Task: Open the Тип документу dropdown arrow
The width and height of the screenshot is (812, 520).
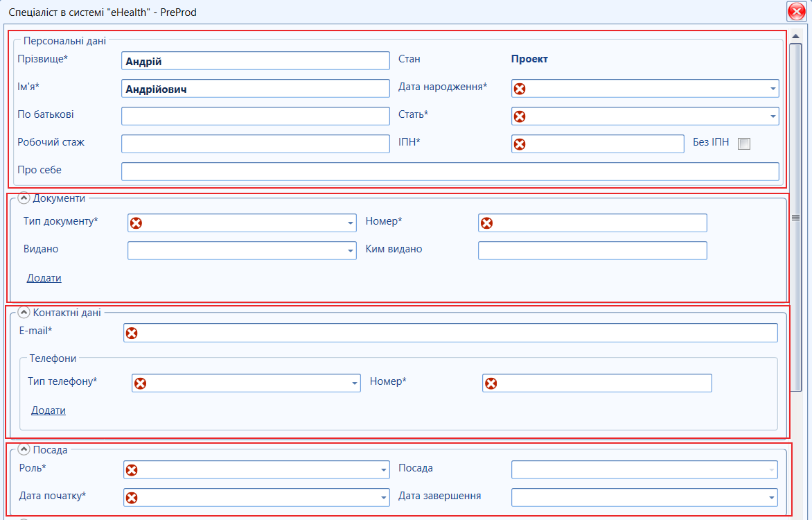Action: click(350, 223)
